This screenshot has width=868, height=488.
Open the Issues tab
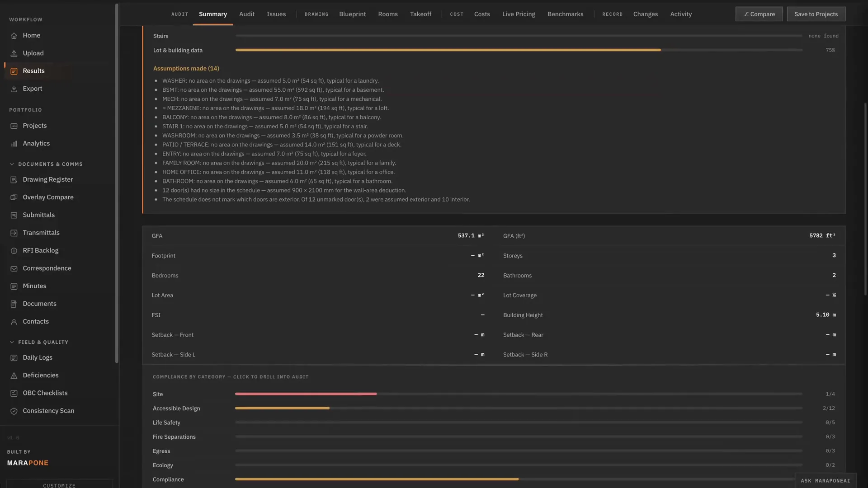(x=276, y=14)
